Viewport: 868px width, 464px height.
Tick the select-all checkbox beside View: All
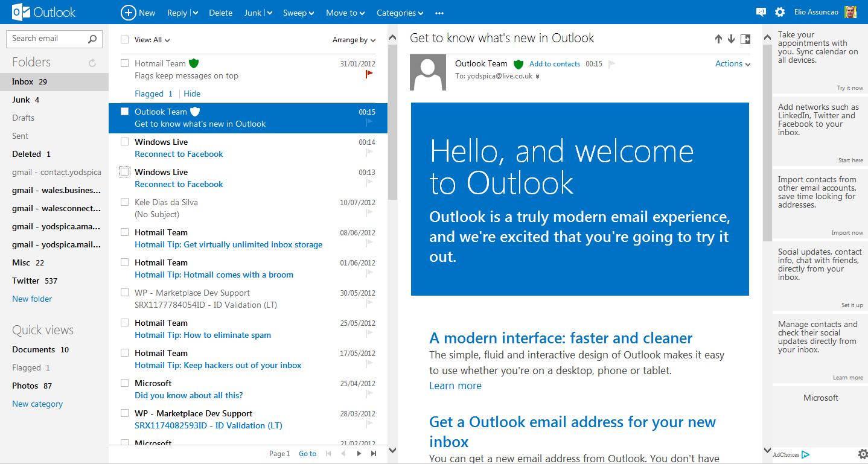125,40
